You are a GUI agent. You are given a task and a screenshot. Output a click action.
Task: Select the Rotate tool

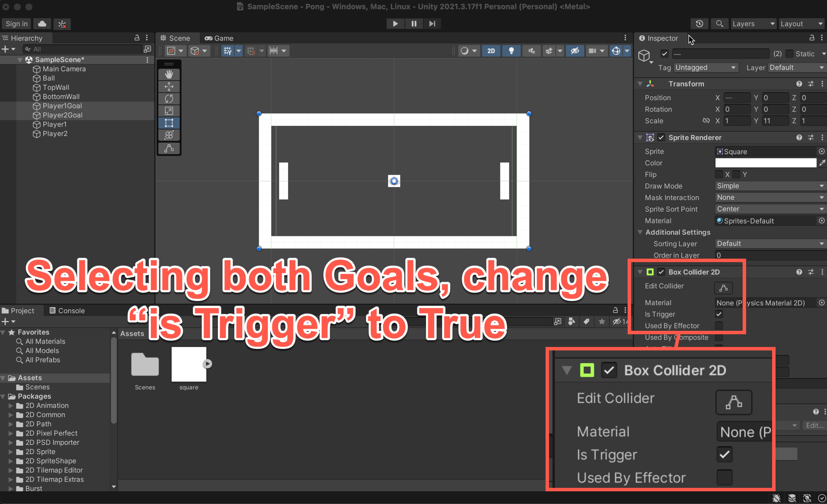[169, 99]
